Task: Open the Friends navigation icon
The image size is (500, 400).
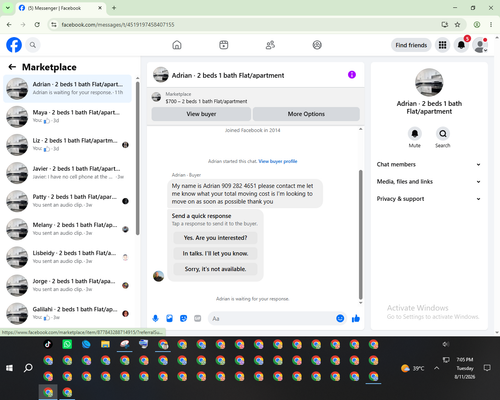Action: [x=270, y=45]
